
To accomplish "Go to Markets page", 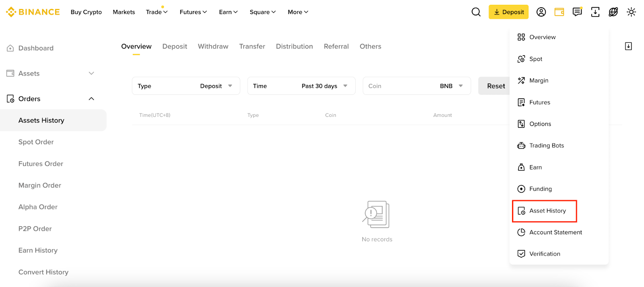I will [x=124, y=12].
